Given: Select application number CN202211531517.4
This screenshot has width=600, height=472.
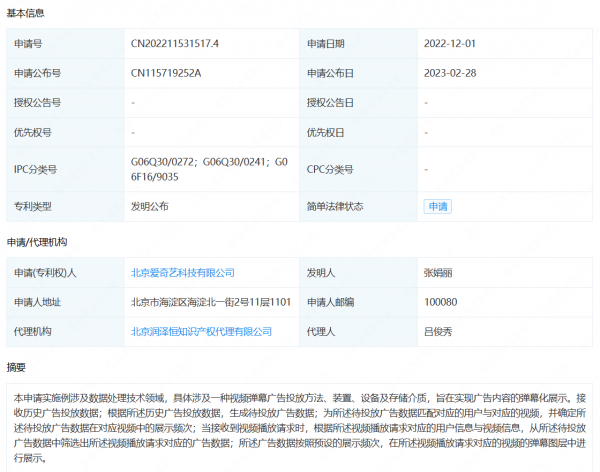Looking at the screenshot, I should coord(174,44).
